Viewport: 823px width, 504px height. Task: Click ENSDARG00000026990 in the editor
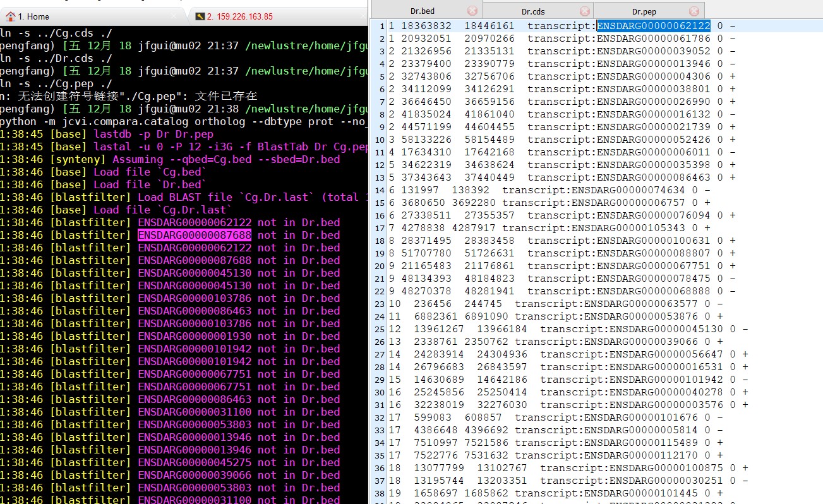(654, 102)
